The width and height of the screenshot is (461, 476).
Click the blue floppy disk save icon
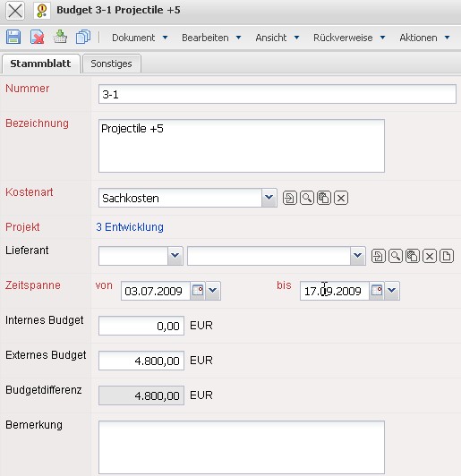click(x=13, y=37)
